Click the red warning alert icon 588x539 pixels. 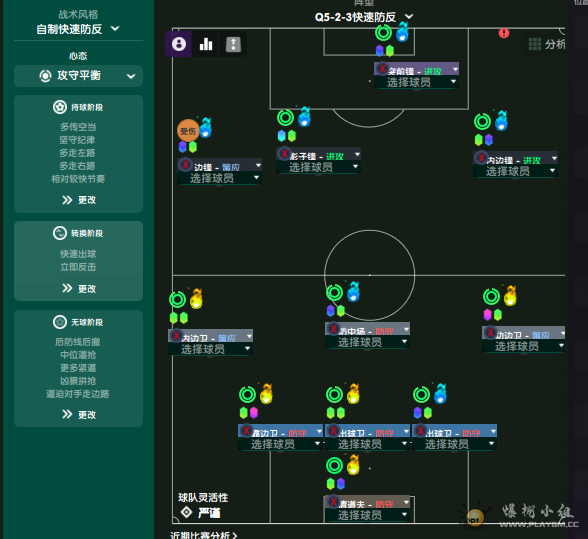click(504, 33)
